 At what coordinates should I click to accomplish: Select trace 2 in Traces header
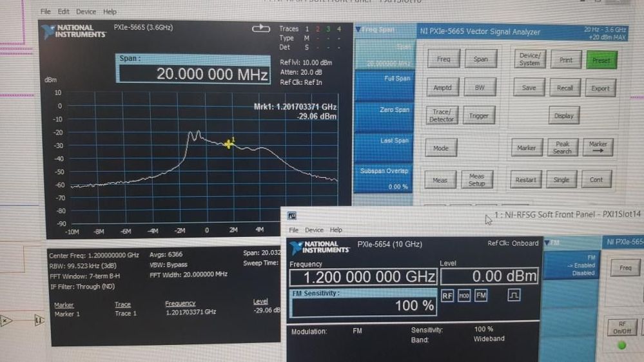[x=317, y=29]
